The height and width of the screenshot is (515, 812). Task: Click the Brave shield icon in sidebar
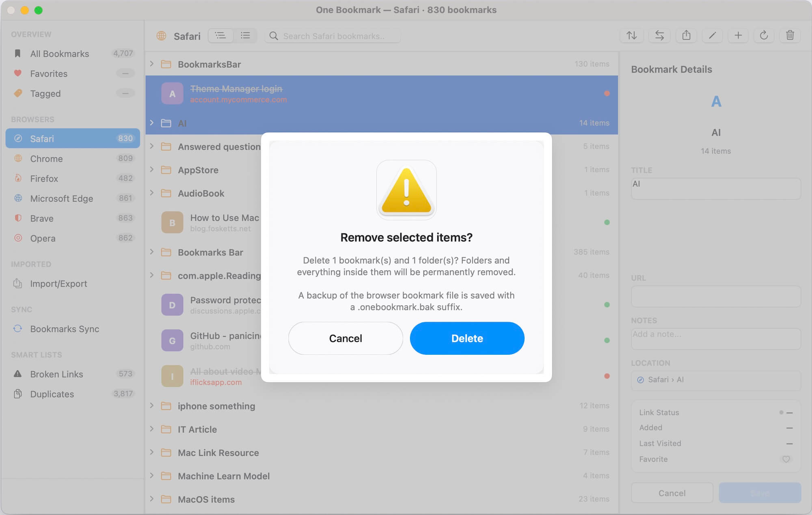18,218
